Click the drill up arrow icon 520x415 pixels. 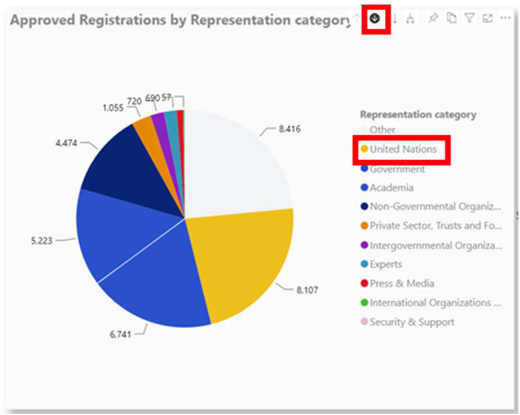pyautogui.click(x=356, y=18)
